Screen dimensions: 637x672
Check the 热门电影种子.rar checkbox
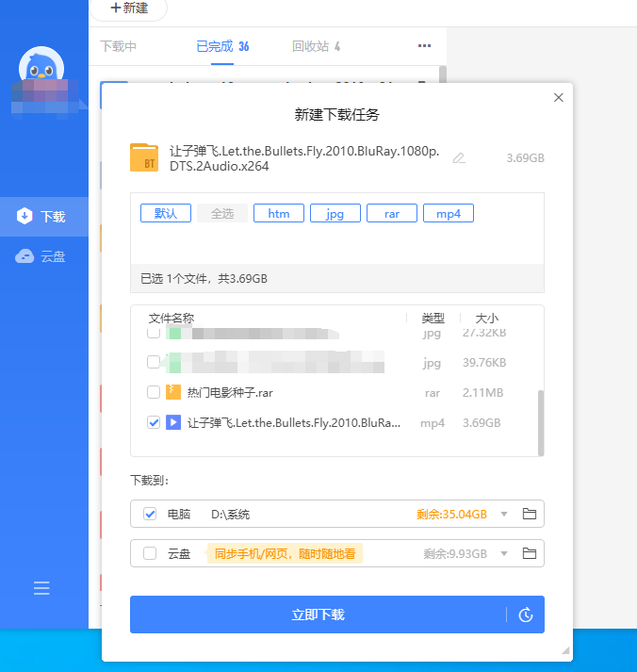(154, 392)
